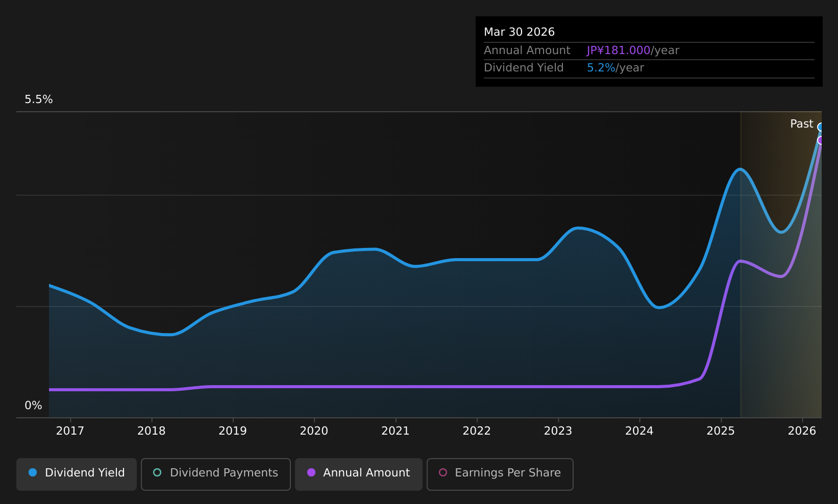Click the 2025 x-axis label
The image size is (838, 504).
pos(721,431)
